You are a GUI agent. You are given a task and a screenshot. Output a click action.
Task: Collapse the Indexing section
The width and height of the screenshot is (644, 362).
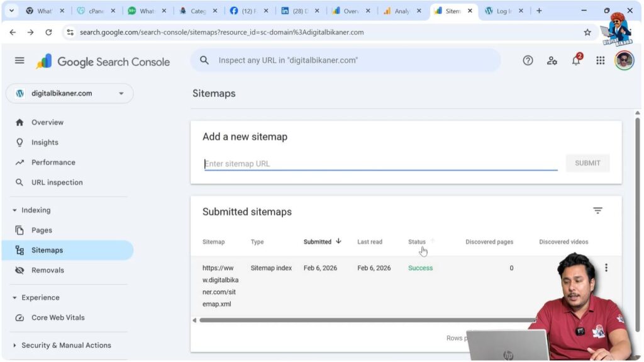point(15,210)
